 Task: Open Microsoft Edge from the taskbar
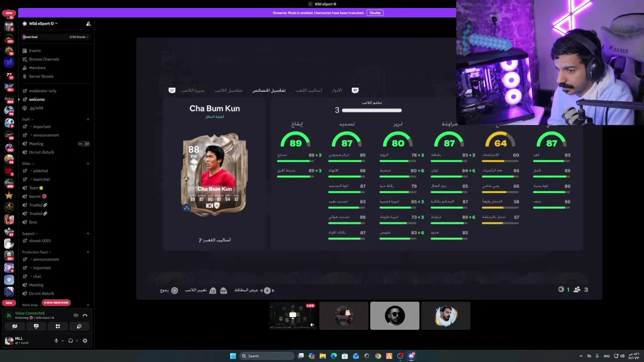point(334,356)
